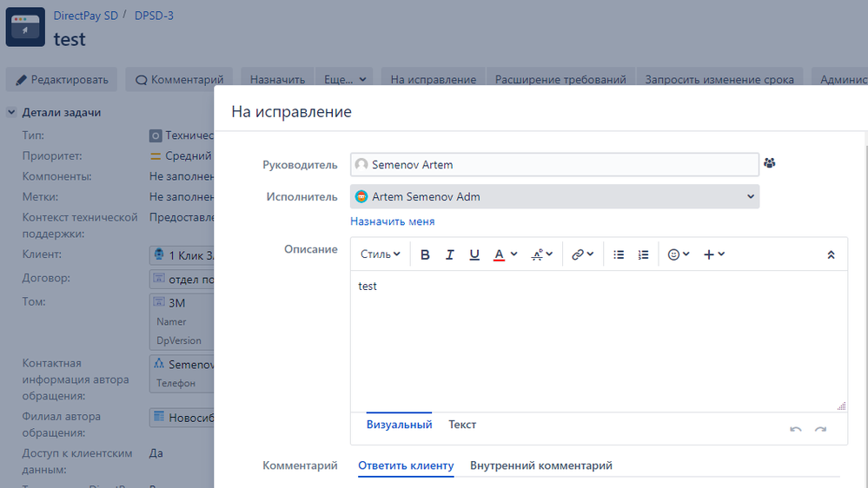
Task: Apply underline formatting in description editor
Action: [474, 254]
